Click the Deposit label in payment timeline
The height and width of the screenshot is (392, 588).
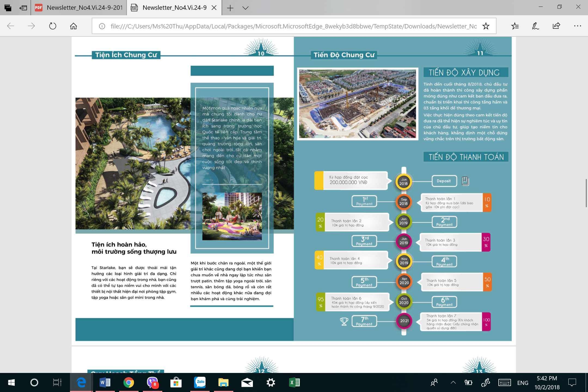coord(444,181)
